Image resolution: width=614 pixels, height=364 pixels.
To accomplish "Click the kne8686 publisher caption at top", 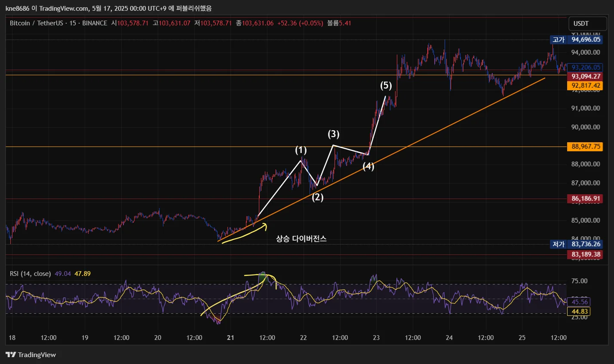I will click(x=108, y=8).
